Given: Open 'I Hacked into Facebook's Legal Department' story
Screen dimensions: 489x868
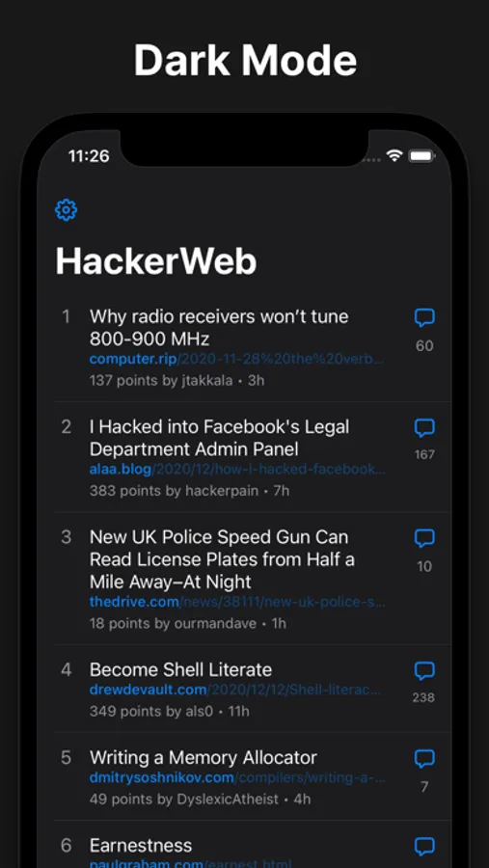Looking at the screenshot, I should pyautogui.click(x=219, y=437).
